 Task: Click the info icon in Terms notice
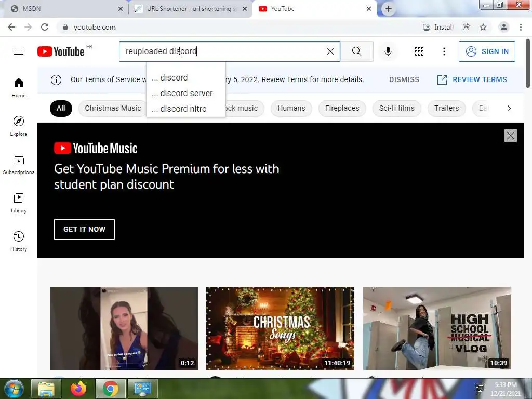(x=56, y=79)
